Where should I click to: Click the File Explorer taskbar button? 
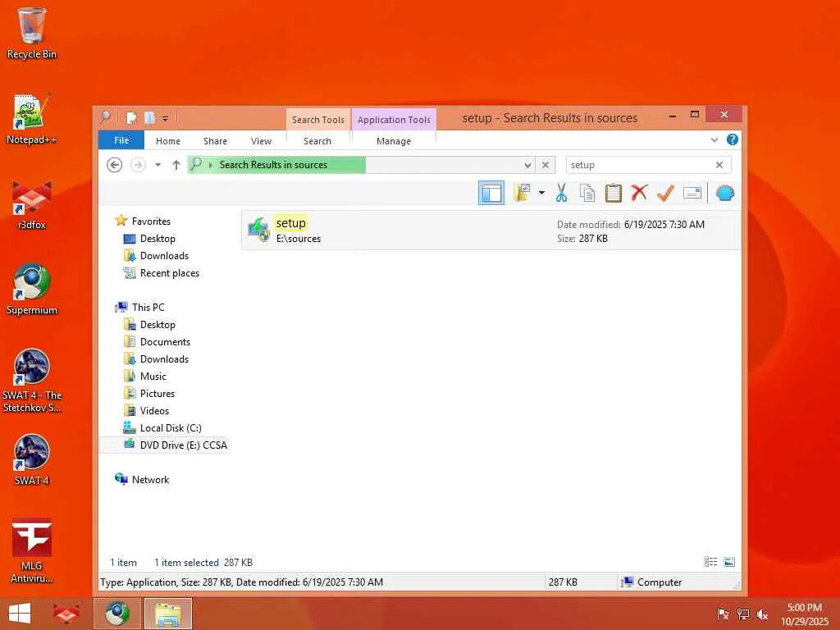(168, 614)
